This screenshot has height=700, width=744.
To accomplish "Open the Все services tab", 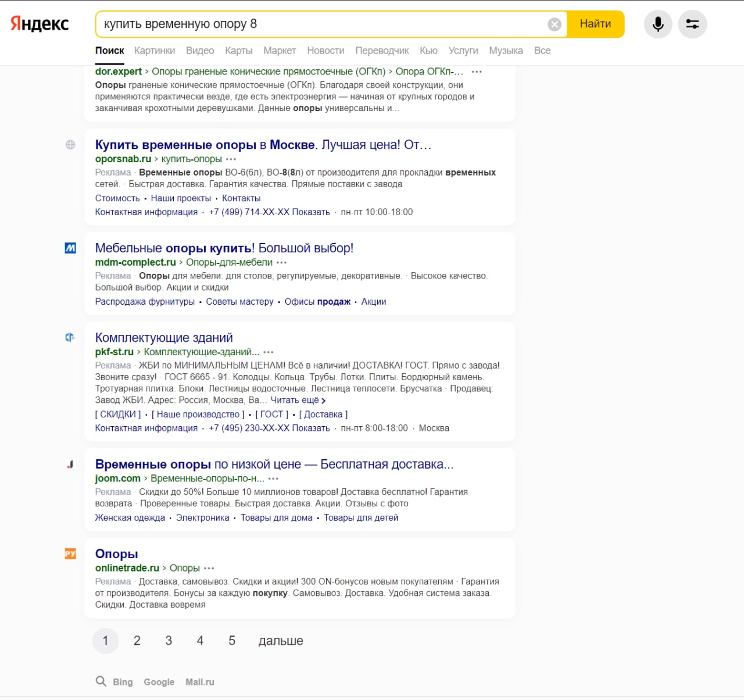I will [542, 51].
